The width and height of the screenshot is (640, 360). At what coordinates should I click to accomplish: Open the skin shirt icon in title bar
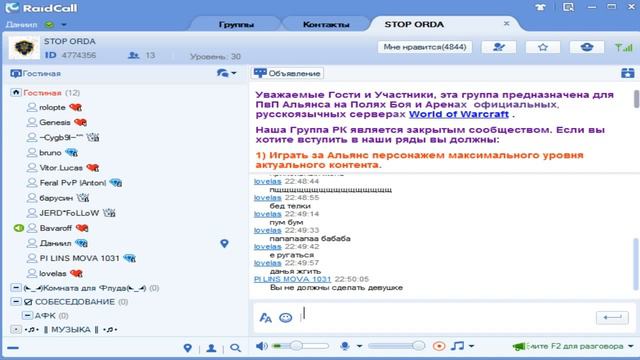point(540,7)
